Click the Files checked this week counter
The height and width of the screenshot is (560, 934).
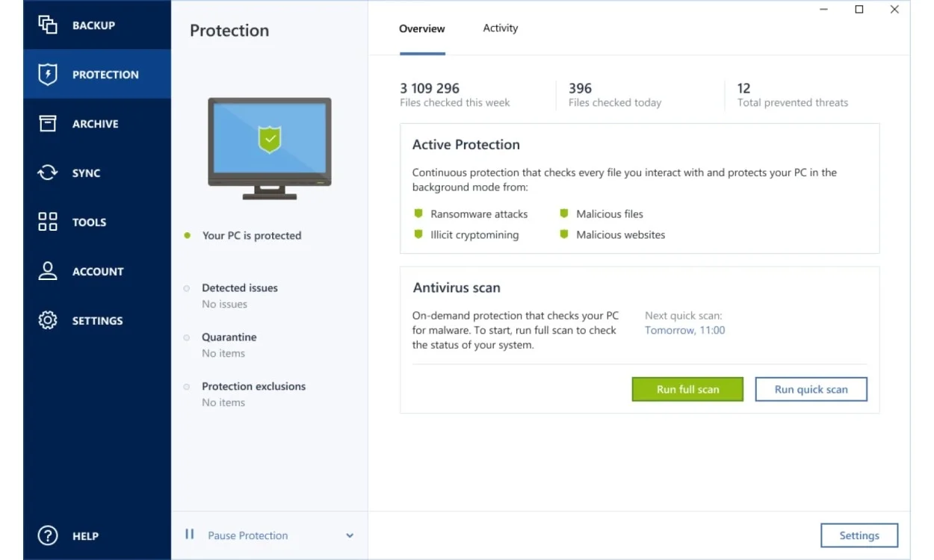click(454, 95)
